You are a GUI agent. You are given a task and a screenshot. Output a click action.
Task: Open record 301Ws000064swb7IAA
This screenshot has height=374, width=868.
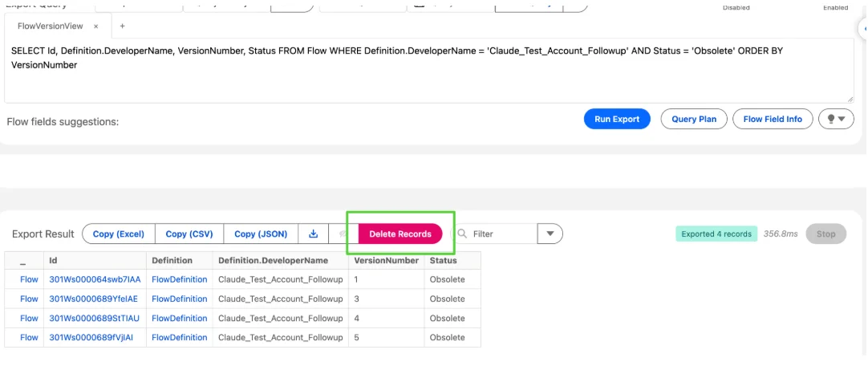94,279
